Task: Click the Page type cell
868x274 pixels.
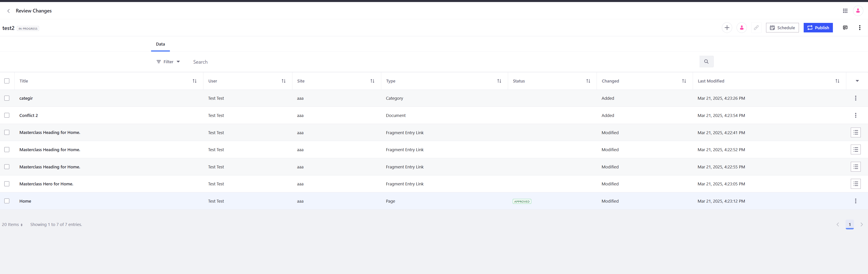Action: (x=390, y=201)
